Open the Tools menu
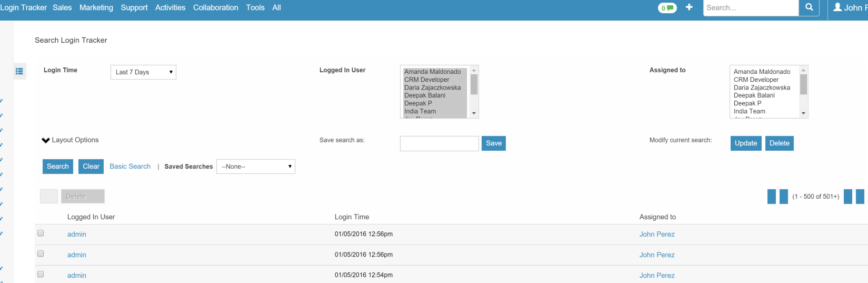The width and height of the screenshot is (868, 283). [255, 8]
